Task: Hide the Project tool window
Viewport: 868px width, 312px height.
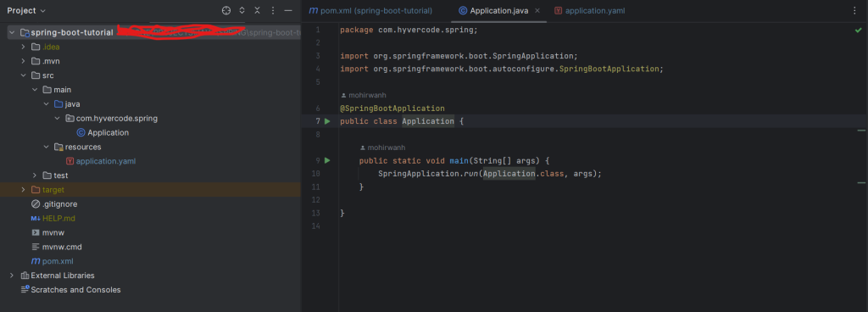Action: [288, 10]
